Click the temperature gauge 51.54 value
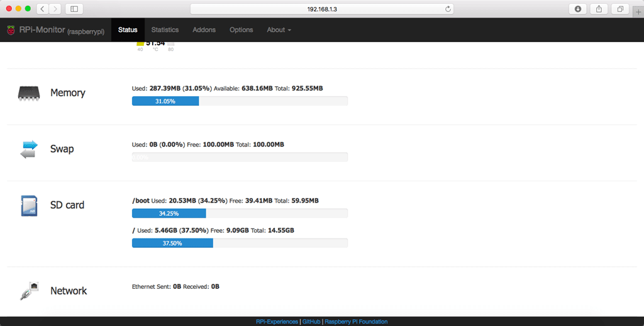This screenshot has width=644, height=326. point(155,43)
